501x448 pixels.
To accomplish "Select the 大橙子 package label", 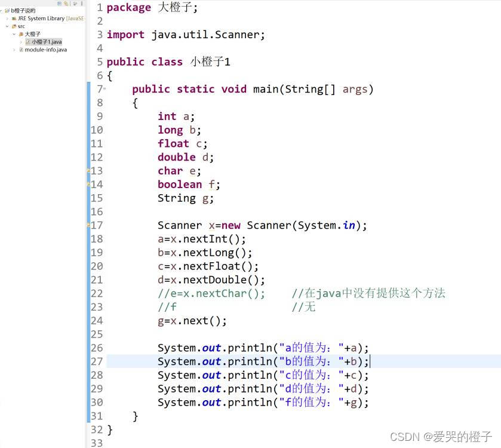I will pyautogui.click(x=33, y=34).
